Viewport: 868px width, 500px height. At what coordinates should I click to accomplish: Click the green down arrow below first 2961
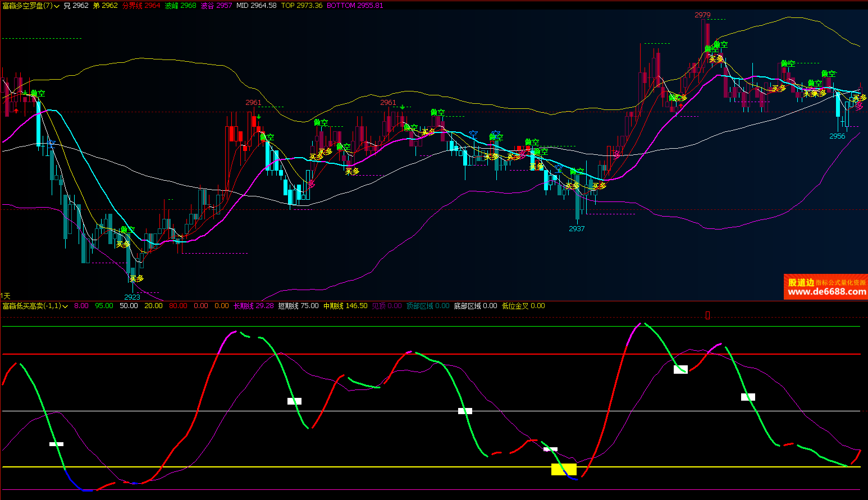tap(258, 117)
